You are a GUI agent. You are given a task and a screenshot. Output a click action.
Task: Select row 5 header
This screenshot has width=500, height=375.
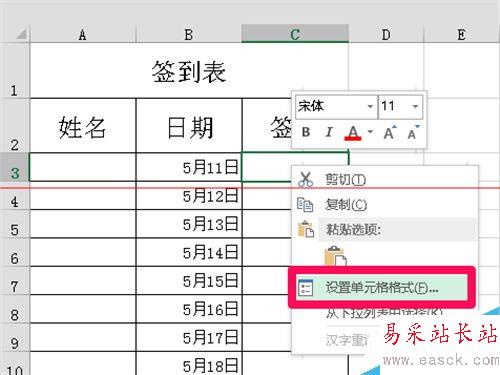[15, 224]
